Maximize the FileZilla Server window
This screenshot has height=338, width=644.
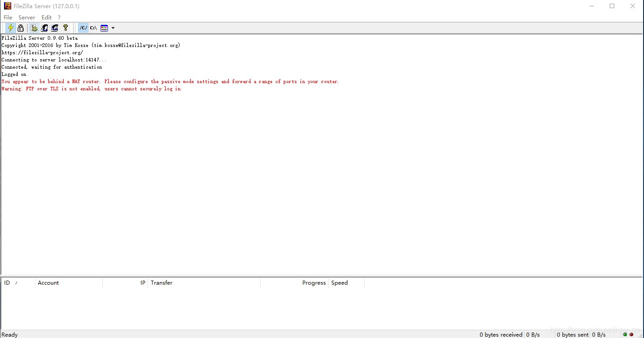(612, 6)
